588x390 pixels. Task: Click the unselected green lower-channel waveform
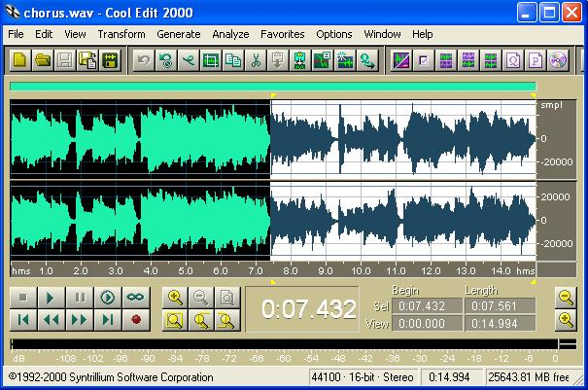coord(140,221)
